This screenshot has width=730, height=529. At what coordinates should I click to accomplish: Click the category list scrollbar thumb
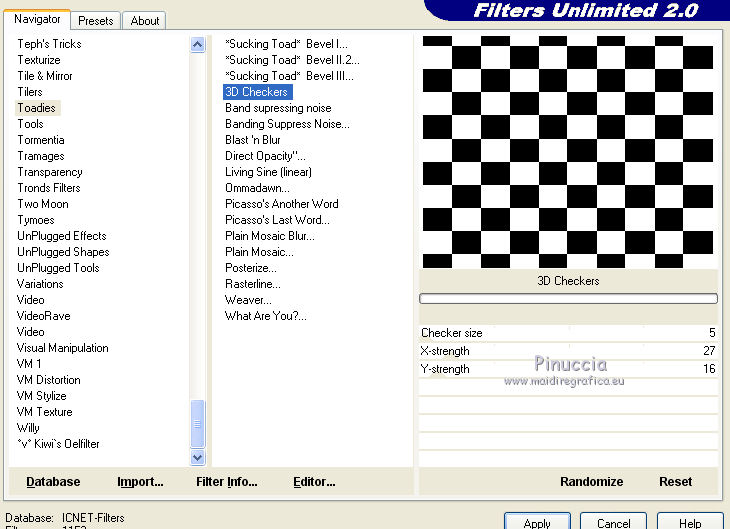tap(197, 424)
